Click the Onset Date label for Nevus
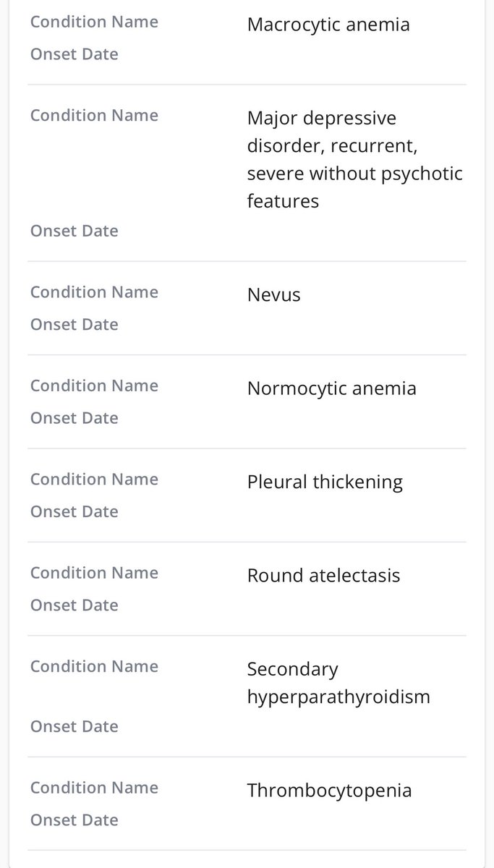Image resolution: width=494 pixels, height=868 pixels. click(x=74, y=325)
